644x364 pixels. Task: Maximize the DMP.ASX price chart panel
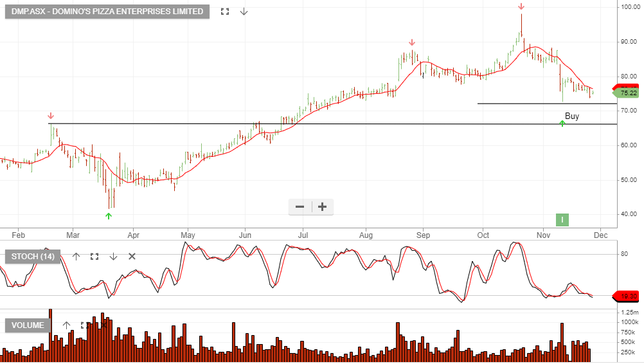225,12
